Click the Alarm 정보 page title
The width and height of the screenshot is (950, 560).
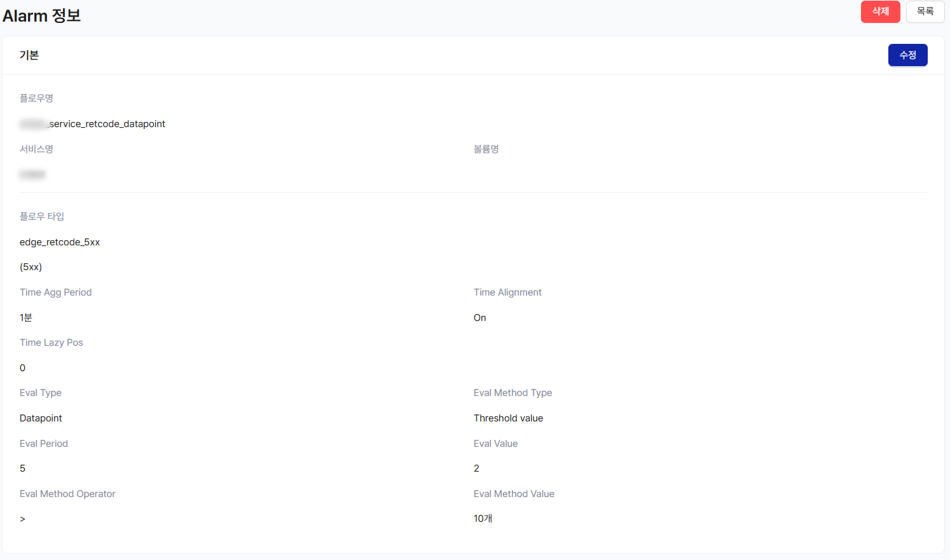click(42, 15)
